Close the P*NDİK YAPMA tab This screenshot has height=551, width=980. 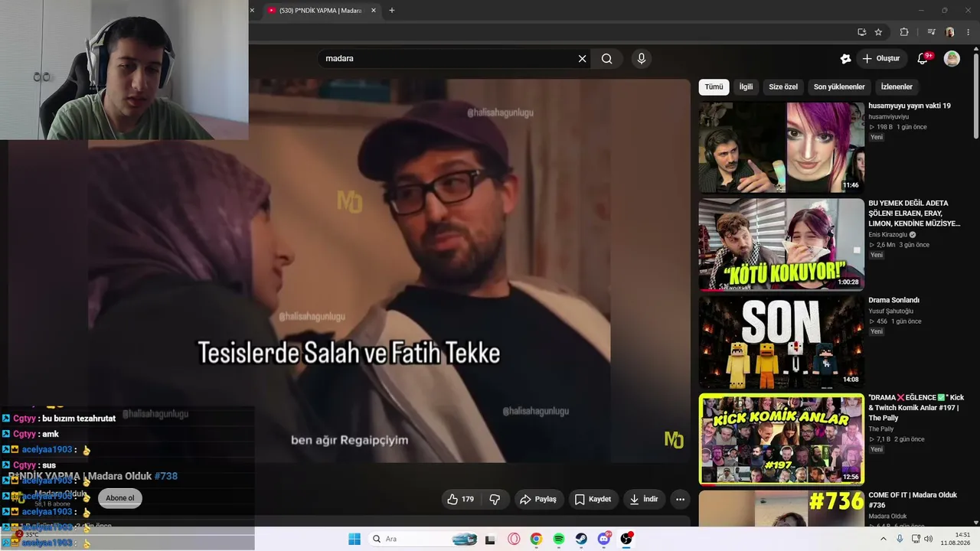click(374, 11)
